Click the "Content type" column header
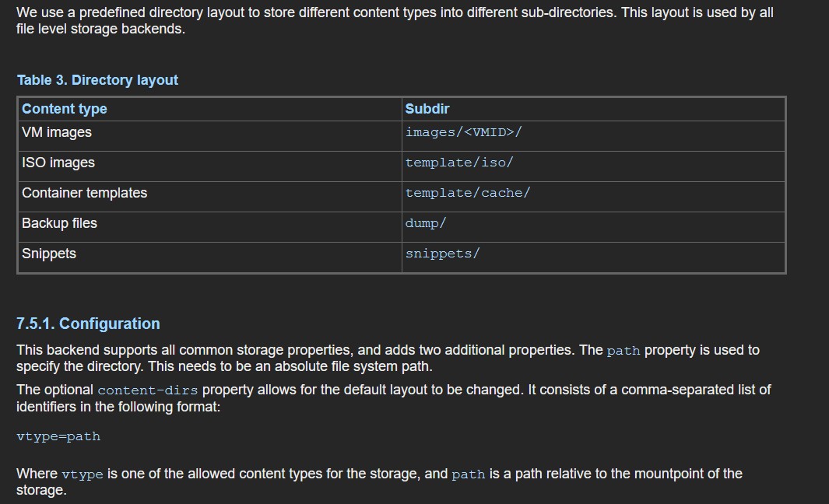Screen dimensions: 829x504 65,109
